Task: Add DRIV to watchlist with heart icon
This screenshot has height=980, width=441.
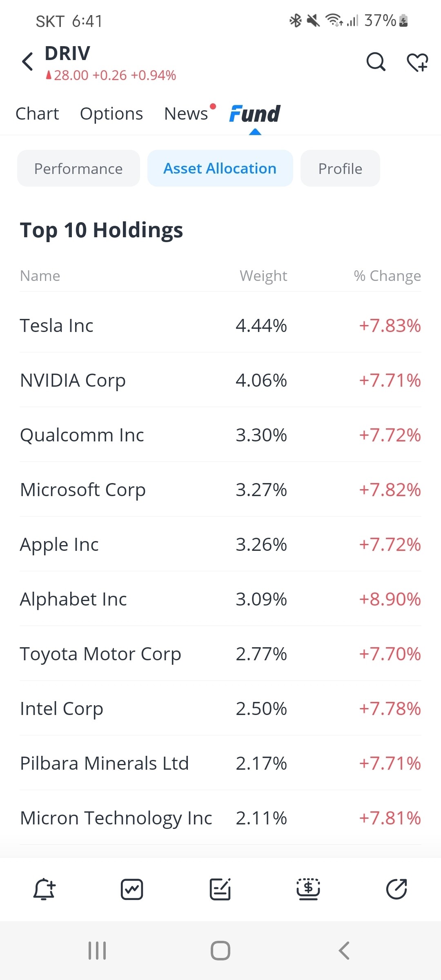Action: point(417,62)
